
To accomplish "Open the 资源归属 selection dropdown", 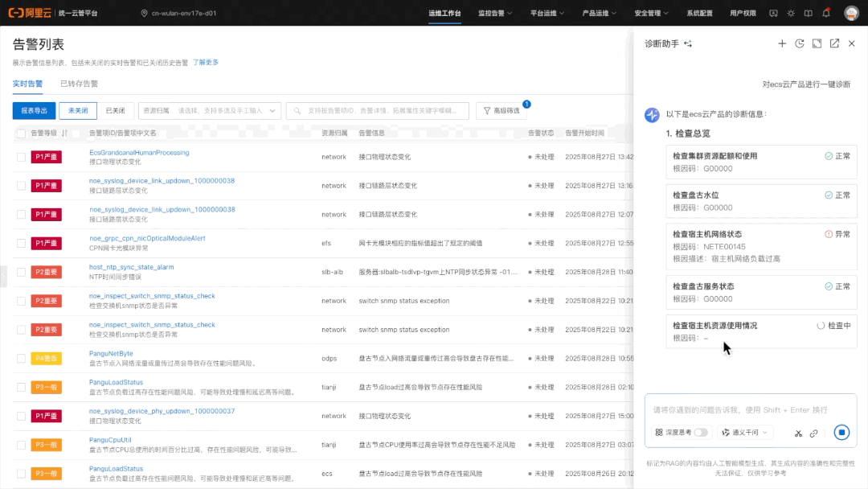I will tap(210, 111).
